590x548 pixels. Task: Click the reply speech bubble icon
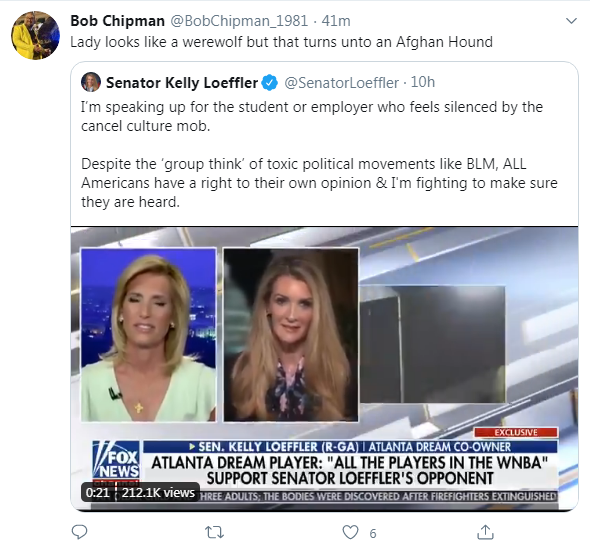[x=79, y=532]
